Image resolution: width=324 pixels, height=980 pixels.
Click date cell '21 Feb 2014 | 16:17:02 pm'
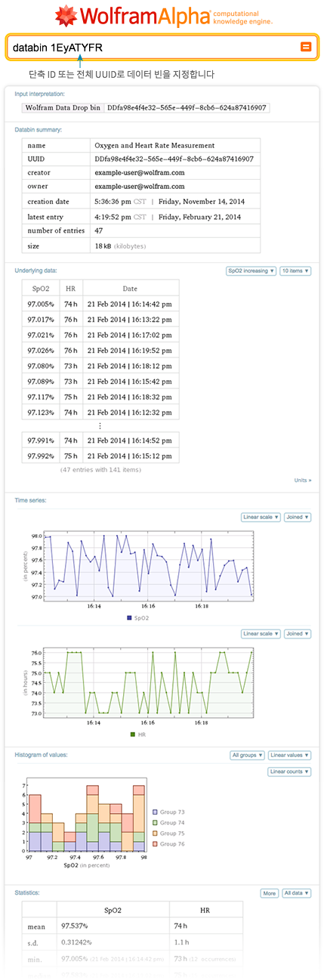click(x=129, y=335)
